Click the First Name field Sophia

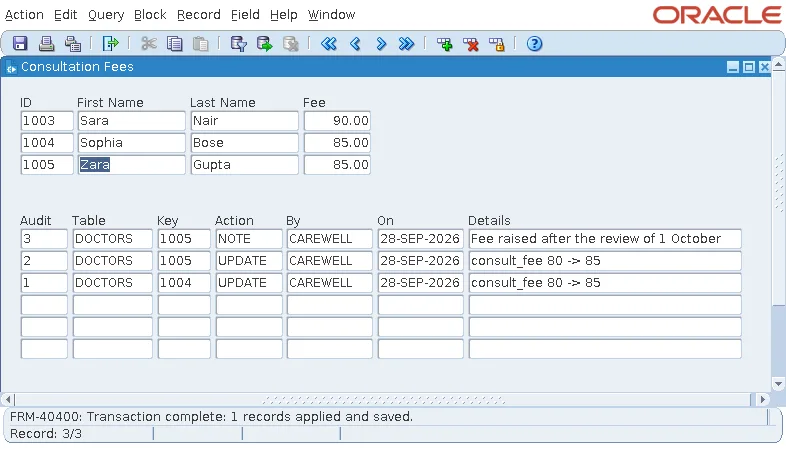tap(131, 143)
